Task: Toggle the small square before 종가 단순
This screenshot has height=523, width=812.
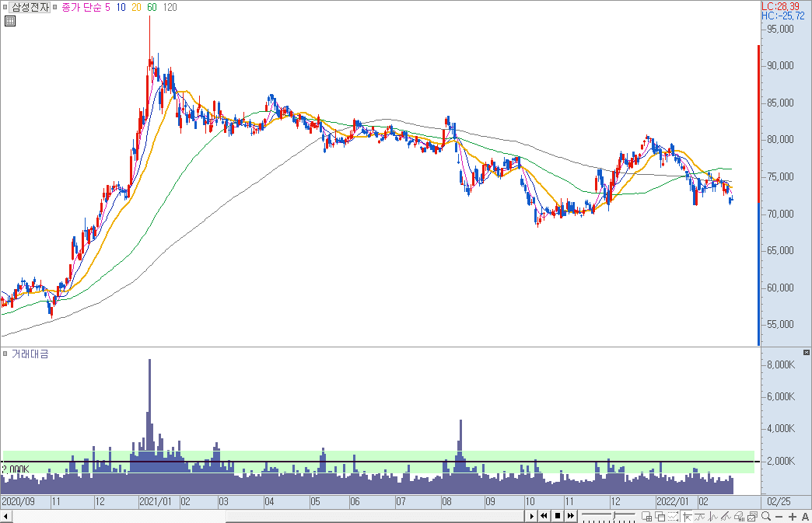Action: (55, 7)
